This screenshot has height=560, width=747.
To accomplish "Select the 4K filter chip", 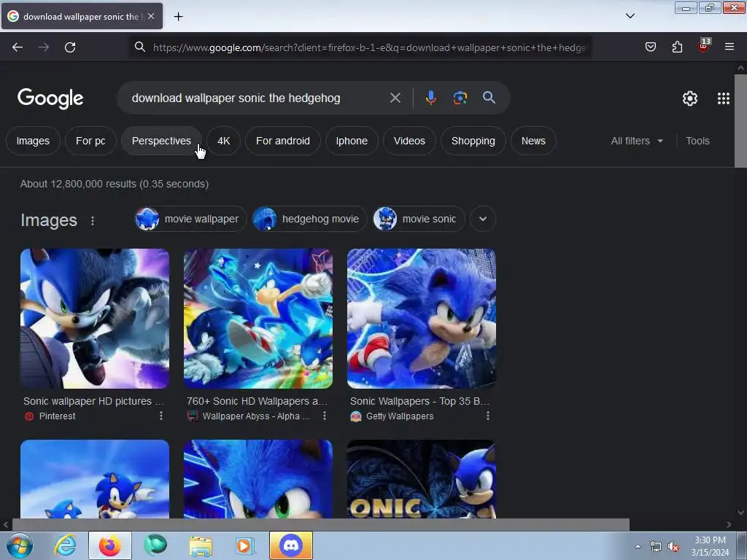I will [223, 141].
